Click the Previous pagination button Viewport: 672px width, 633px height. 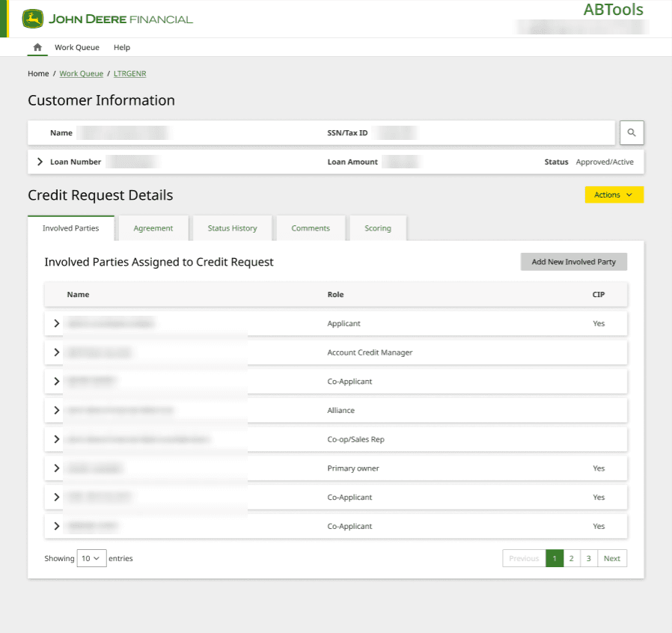coord(524,558)
